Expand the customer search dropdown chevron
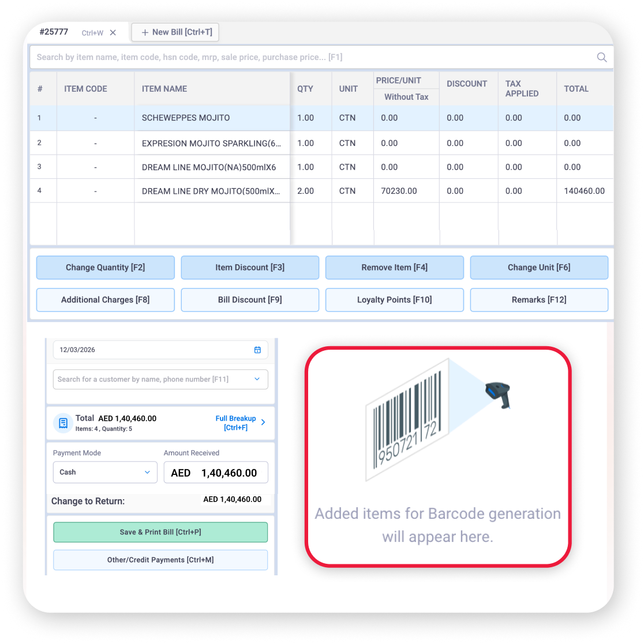The width and height of the screenshot is (644, 644). 257,379
